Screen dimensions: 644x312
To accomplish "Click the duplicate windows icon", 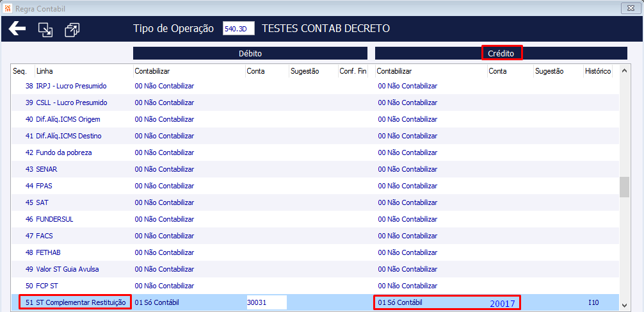I will pyautogui.click(x=72, y=29).
